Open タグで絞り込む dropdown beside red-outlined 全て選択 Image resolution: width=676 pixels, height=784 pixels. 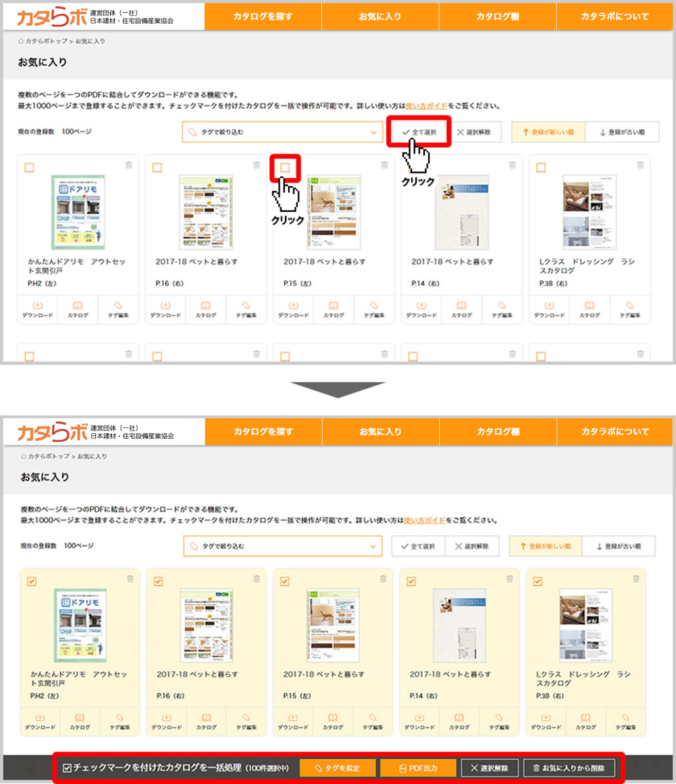282,132
